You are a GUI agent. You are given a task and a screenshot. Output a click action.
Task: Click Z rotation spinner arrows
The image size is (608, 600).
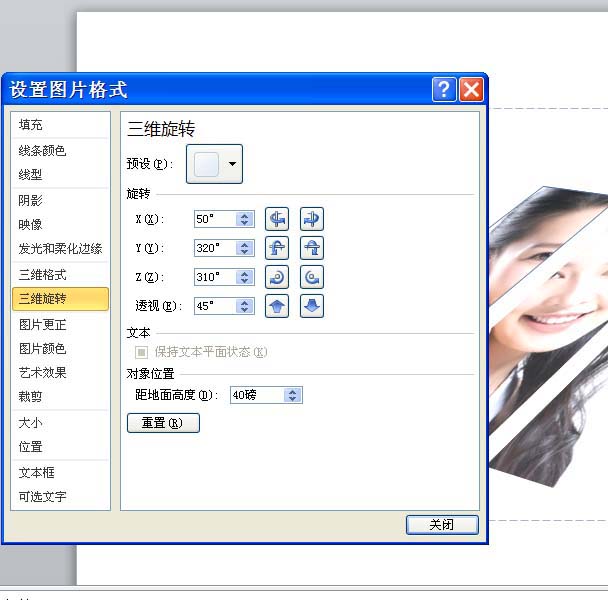click(x=244, y=277)
